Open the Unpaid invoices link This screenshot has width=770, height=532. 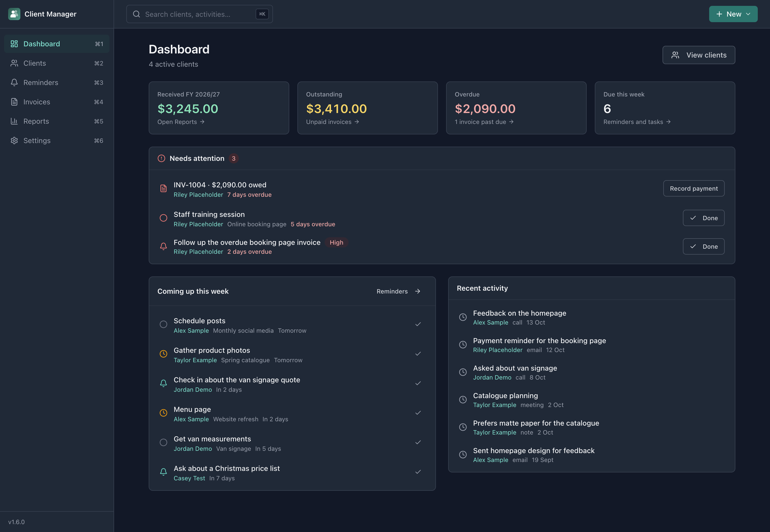(x=333, y=122)
